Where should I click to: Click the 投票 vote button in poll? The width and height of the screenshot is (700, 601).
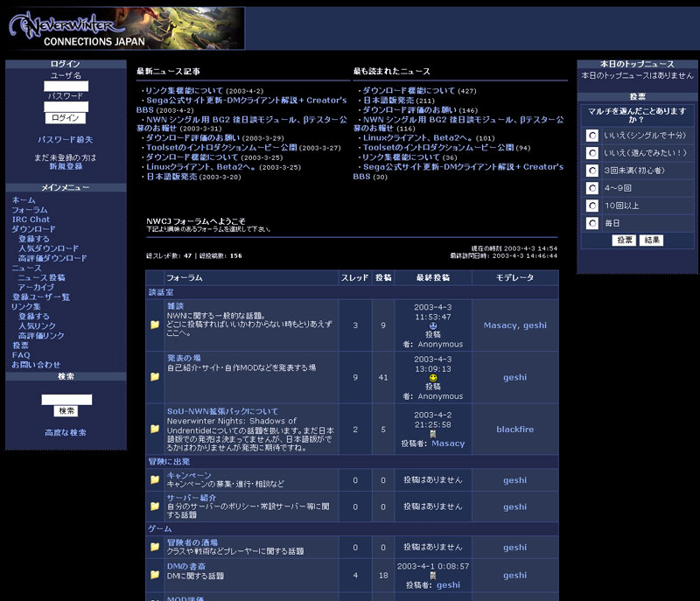(x=624, y=240)
